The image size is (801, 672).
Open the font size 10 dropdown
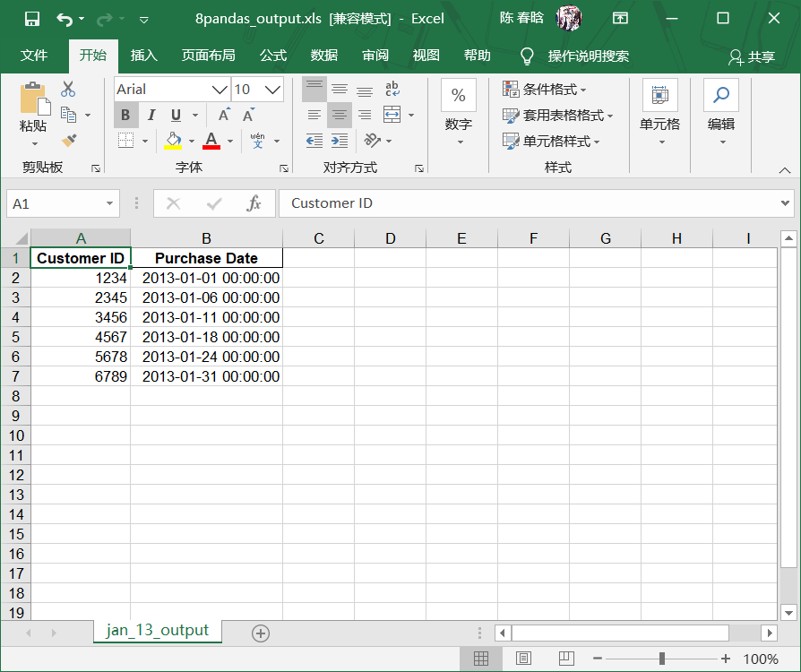[272, 90]
